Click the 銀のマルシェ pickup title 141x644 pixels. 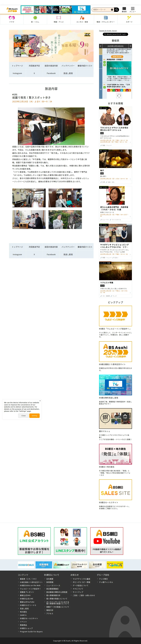(105, 431)
